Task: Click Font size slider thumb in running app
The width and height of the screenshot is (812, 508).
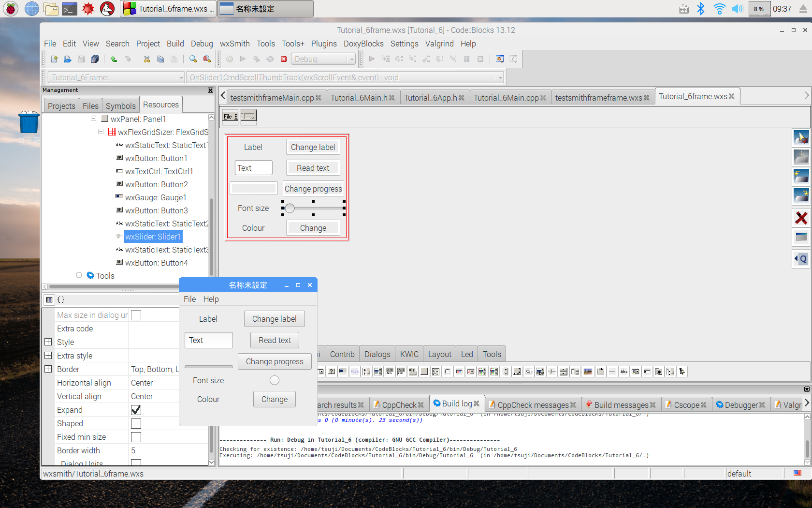Action: [x=275, y=380]
